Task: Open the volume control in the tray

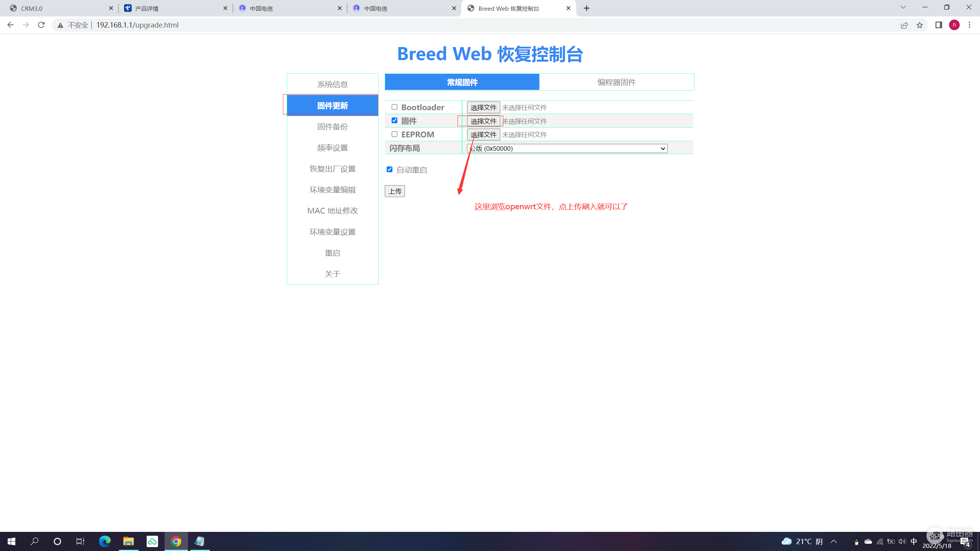Action: click(x=902, y=541)
